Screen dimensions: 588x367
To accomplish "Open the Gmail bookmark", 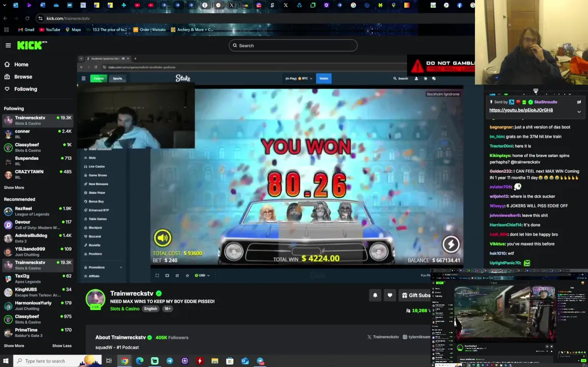I will tap(26, 30).
